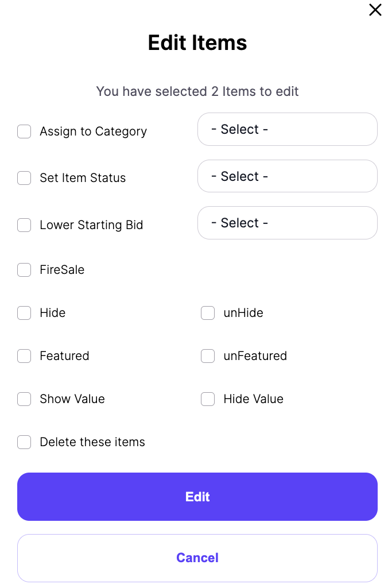The image size is (388, 588).
Task: Open the Assign to Category select dropdown
Action: (287, 129)
